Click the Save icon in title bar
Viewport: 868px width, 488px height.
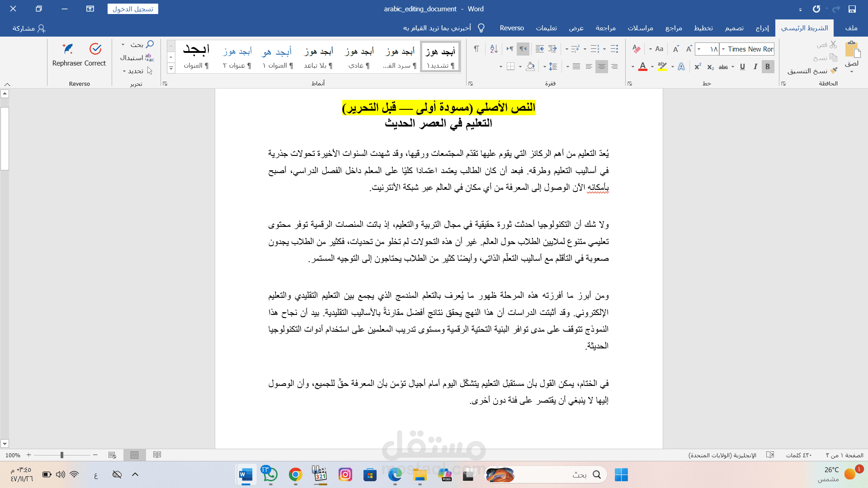[852, 9]
